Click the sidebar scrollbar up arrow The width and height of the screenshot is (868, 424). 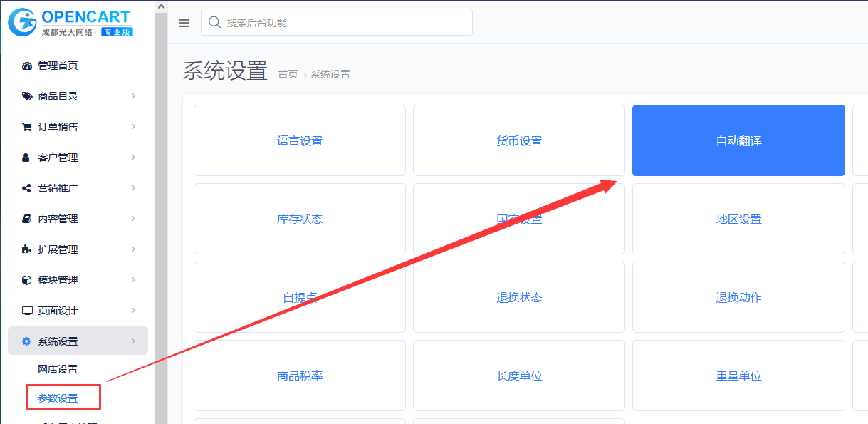point(161,6)
